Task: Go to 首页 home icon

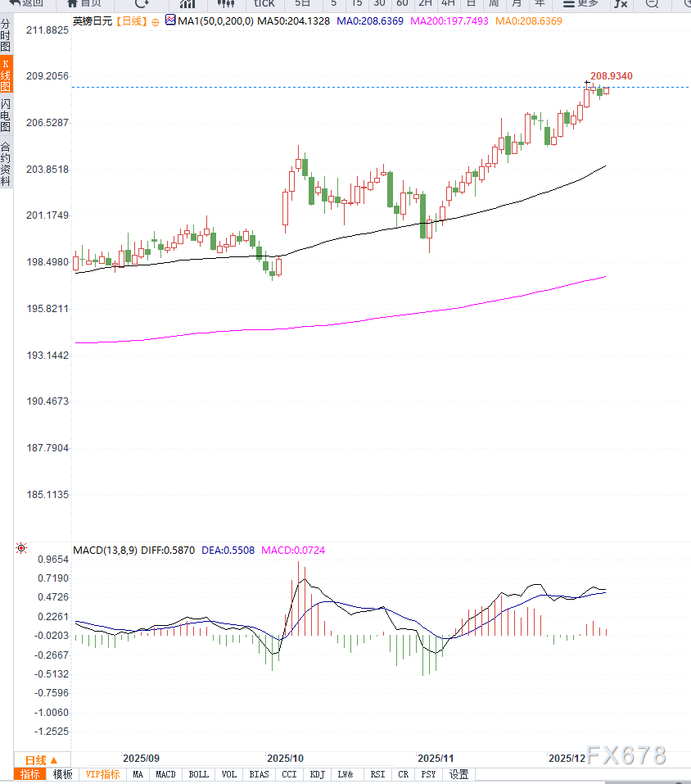Action: point(84,3)
